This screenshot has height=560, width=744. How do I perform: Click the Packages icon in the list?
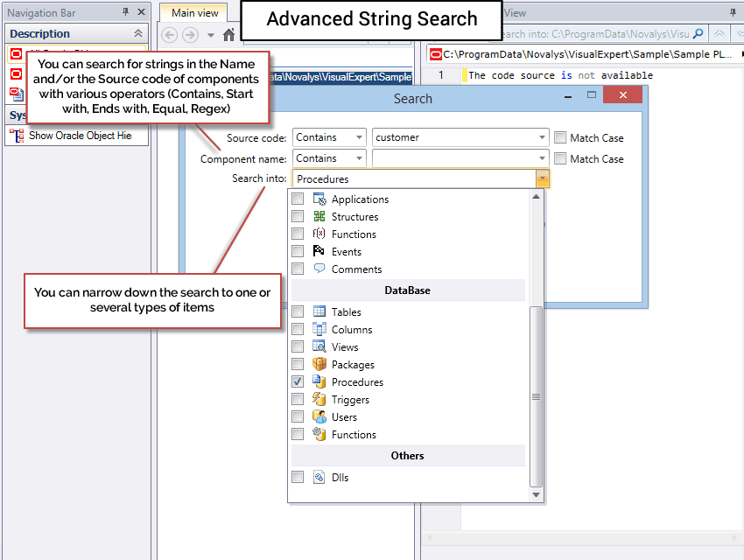click(x=319, y=365)
